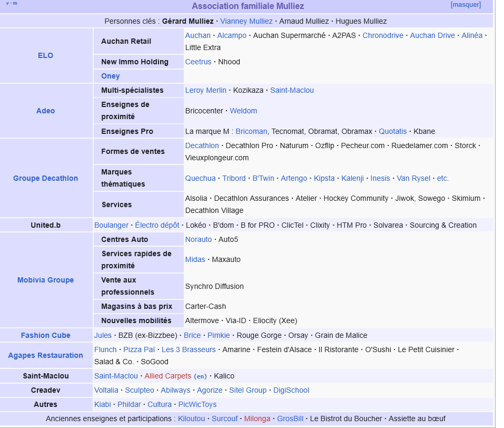504x428 pixels.
Task: Open the Fashion Cube link
Action: [x=45, y=335]
